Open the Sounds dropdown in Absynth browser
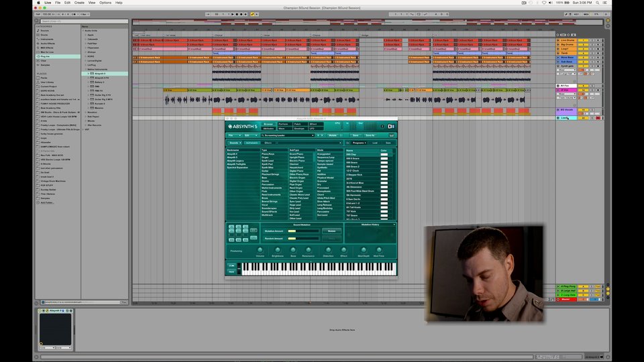644x362 pixels. [x=234, y=143]
